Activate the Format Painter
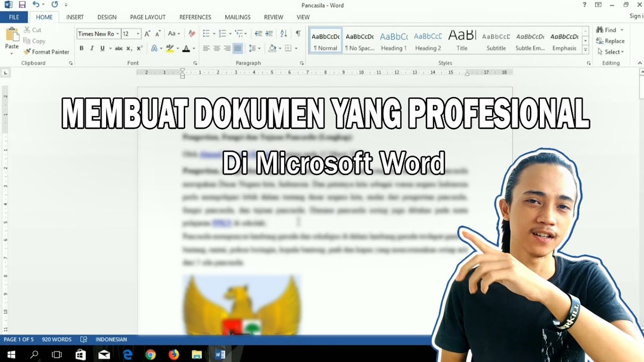Image resolution: width=644 pixels, height=362 pixels. pos(46,52)
